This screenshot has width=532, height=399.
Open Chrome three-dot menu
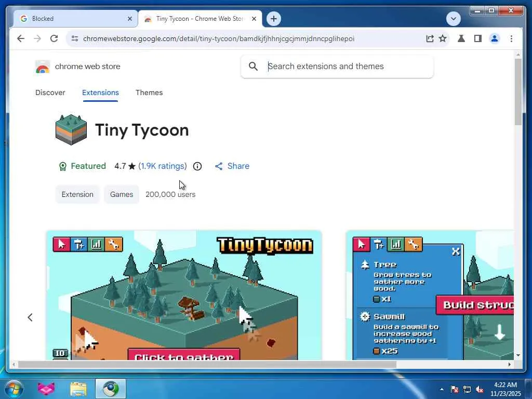[511, 38]
